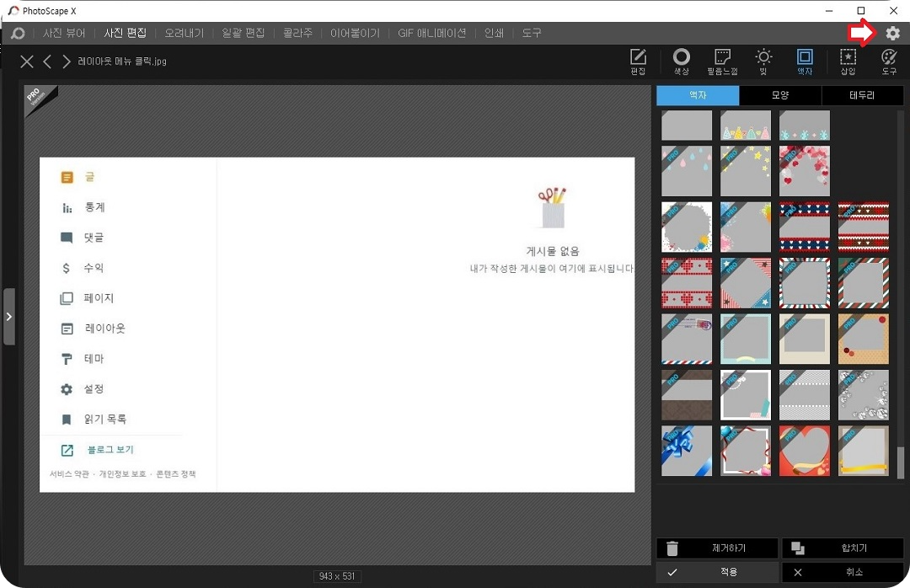Viewport: 910px width, 588px height.
Task: Select the red heart frame thumbnail
Action: (805, 451)
